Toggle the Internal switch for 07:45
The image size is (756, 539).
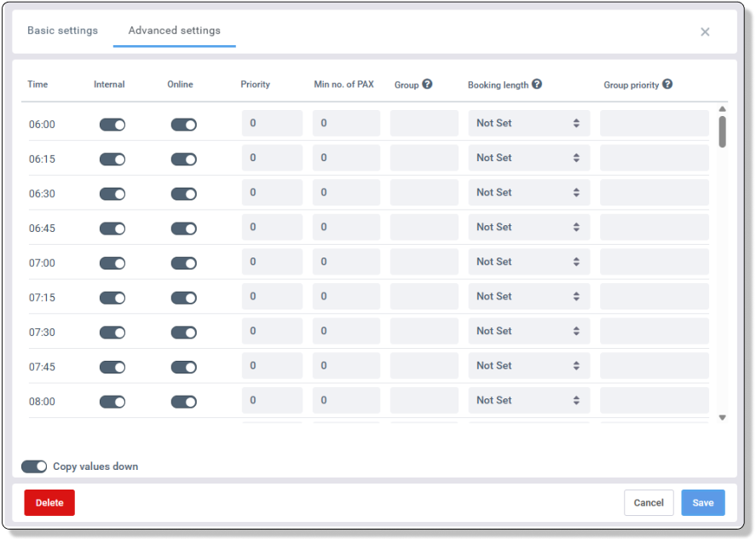(x=113, y=368)
